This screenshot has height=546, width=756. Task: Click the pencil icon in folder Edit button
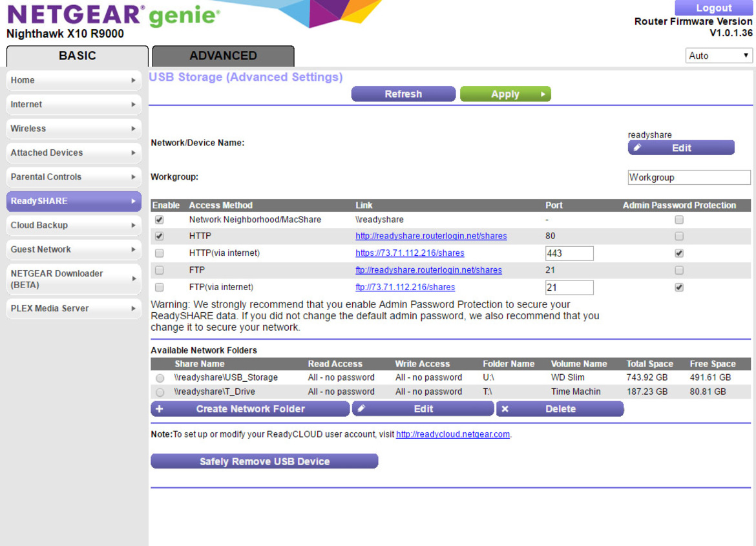[361, 408]
